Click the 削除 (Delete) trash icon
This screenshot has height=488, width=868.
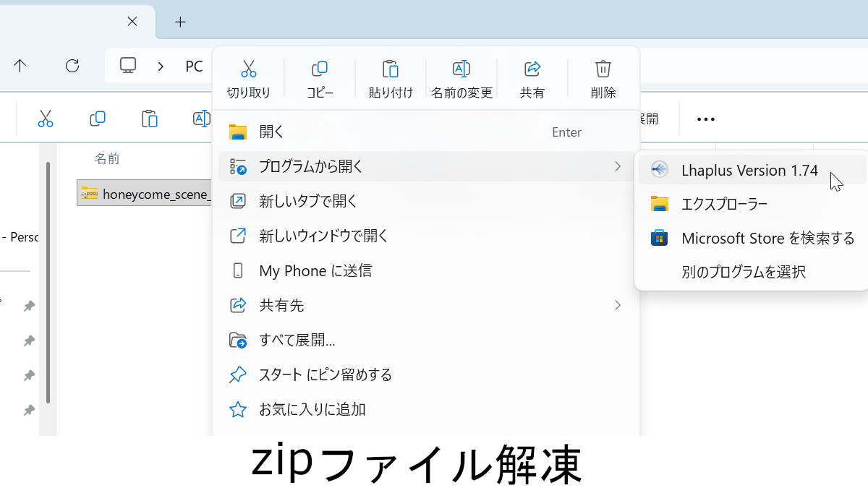click(603, 69)
